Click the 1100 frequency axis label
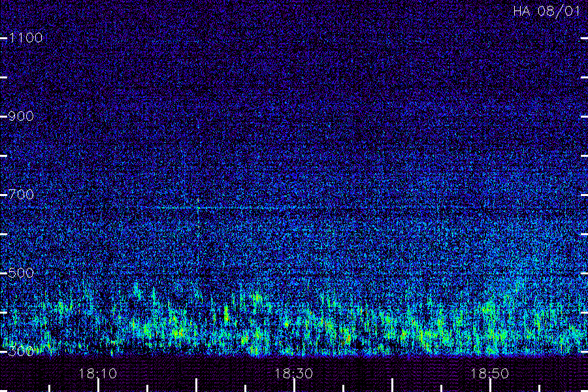This screenshot has height=392, width=588. tap(26, 37)
